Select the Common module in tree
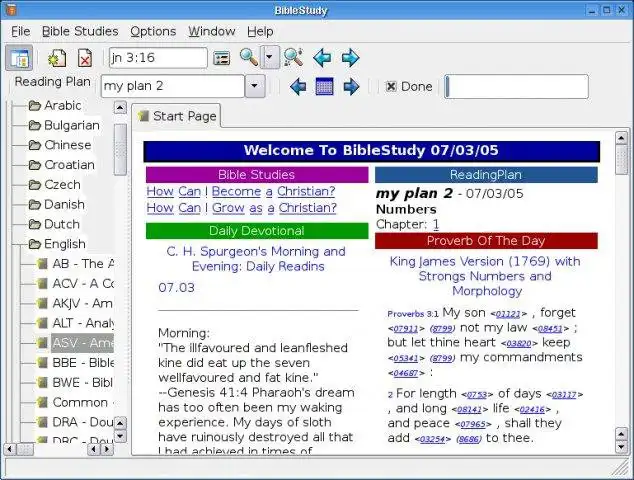634x480 pixels. coord(75,403)
